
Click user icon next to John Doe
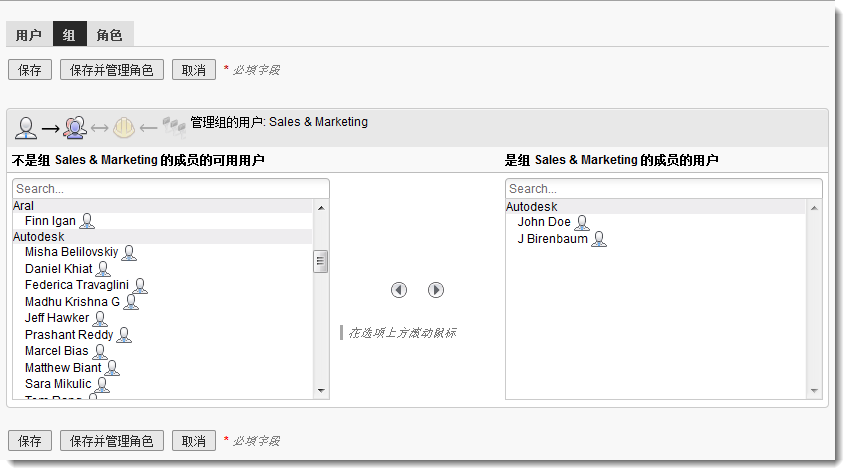point(582,223)
